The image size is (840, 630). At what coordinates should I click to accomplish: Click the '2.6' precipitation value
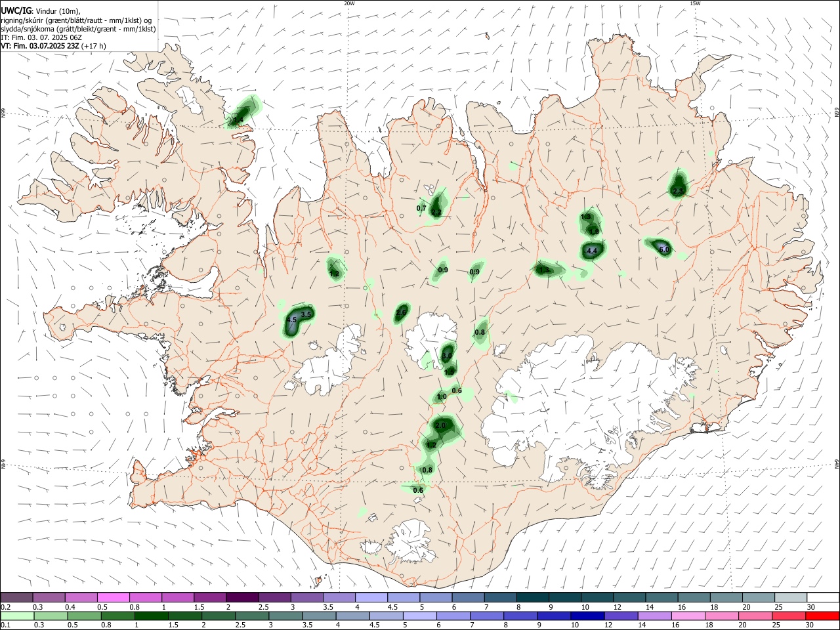click(x=401, y=313)
